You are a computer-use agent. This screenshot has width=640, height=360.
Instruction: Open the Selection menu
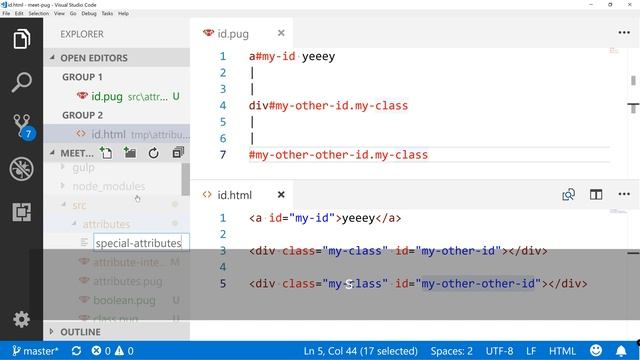tap(38, 13)
